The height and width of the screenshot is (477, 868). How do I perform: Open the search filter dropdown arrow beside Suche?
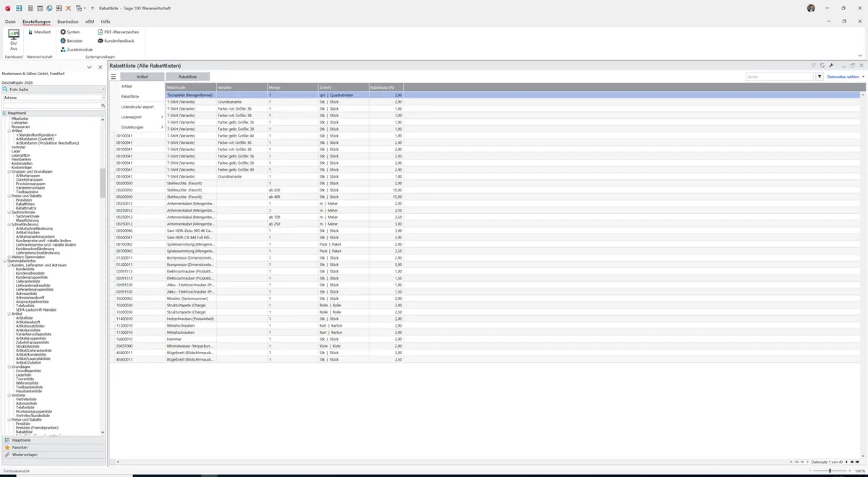pos(820,77)
